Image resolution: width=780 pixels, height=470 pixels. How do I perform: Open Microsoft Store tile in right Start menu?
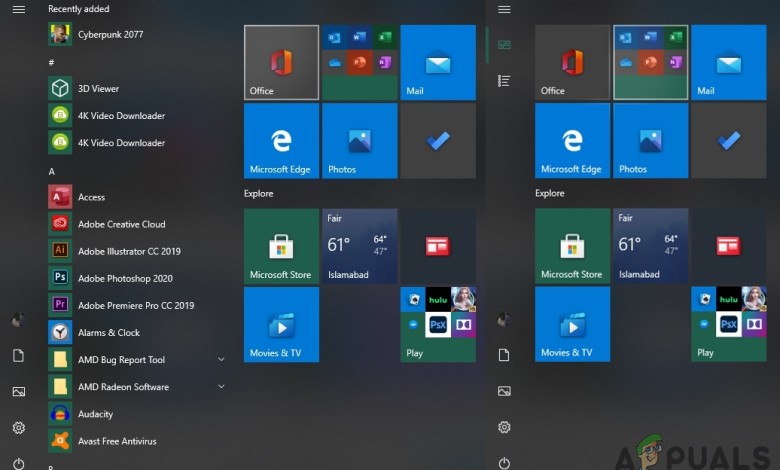coord(573,246)
